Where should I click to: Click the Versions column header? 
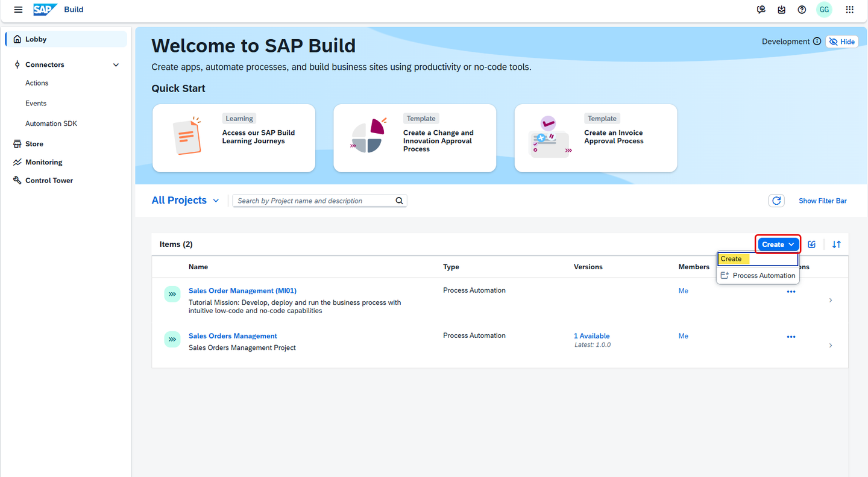click(588, 267)
